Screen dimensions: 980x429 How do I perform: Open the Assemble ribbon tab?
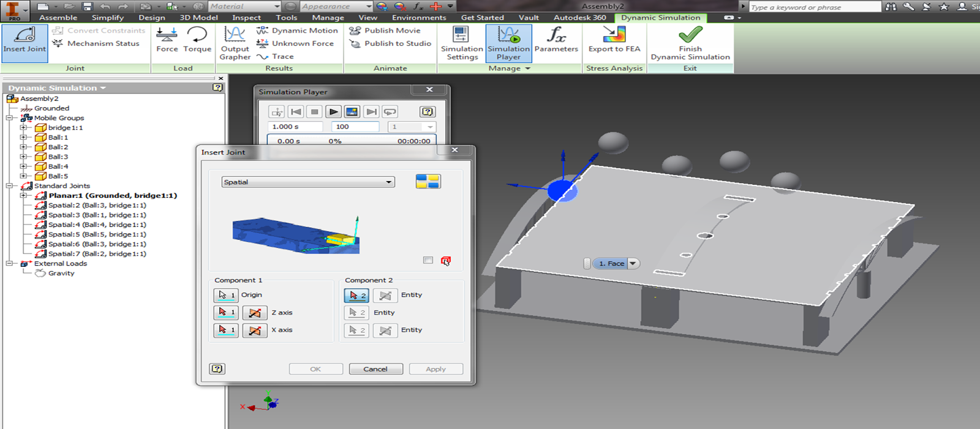(58, 18)
